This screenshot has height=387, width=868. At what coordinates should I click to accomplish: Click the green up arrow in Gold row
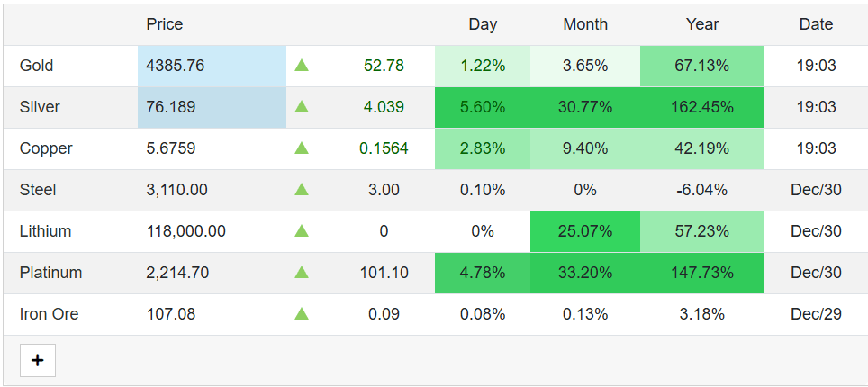tap(301, 66)
